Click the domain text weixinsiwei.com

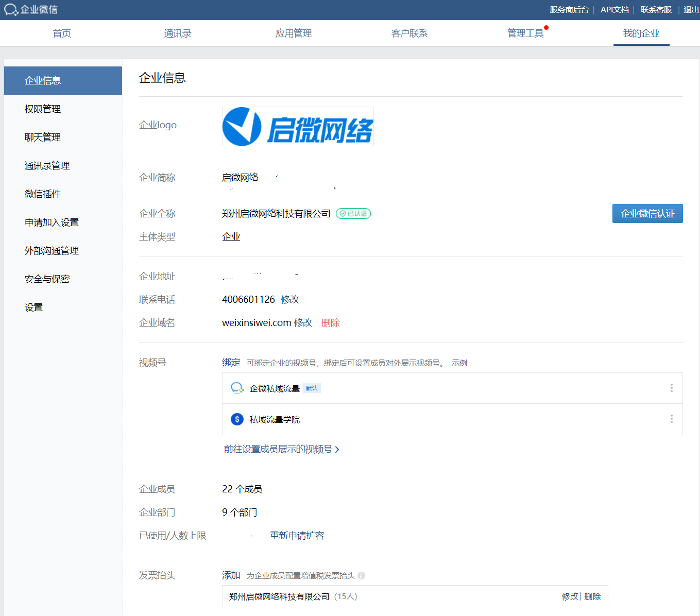click(x=257, y=322)
